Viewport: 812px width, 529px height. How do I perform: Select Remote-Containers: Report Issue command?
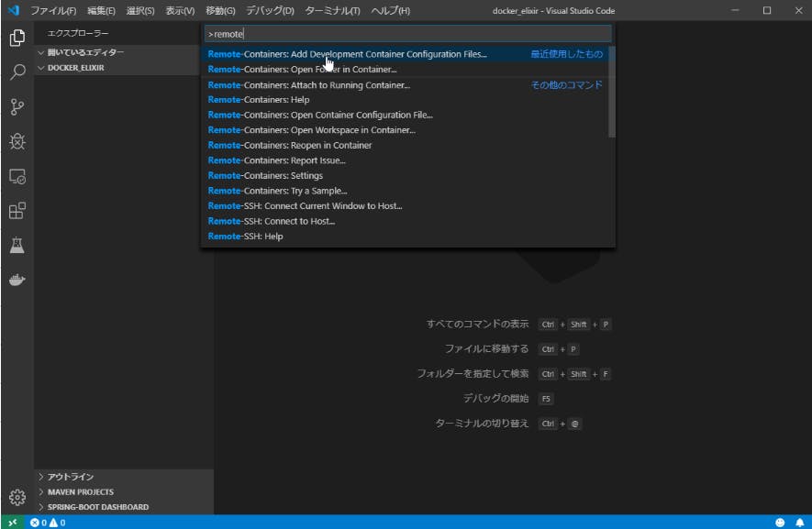click(x=405, y=160)
